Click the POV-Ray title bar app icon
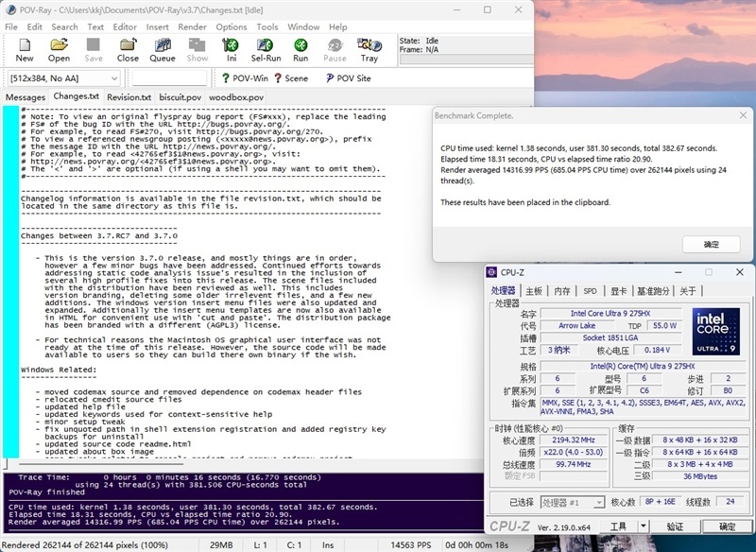The height and width of the screenshot is (552, 756). point(11,9)
